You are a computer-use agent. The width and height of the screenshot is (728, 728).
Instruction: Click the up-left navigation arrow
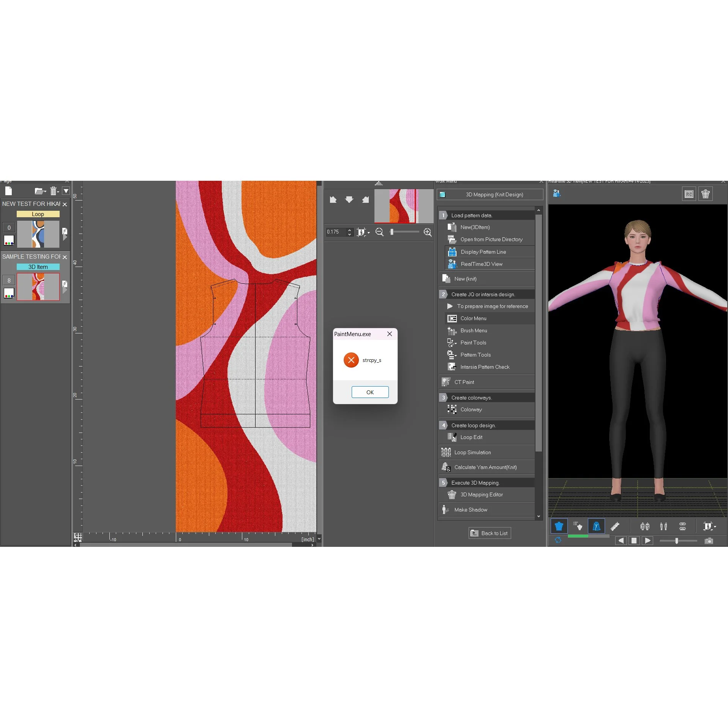365,200
